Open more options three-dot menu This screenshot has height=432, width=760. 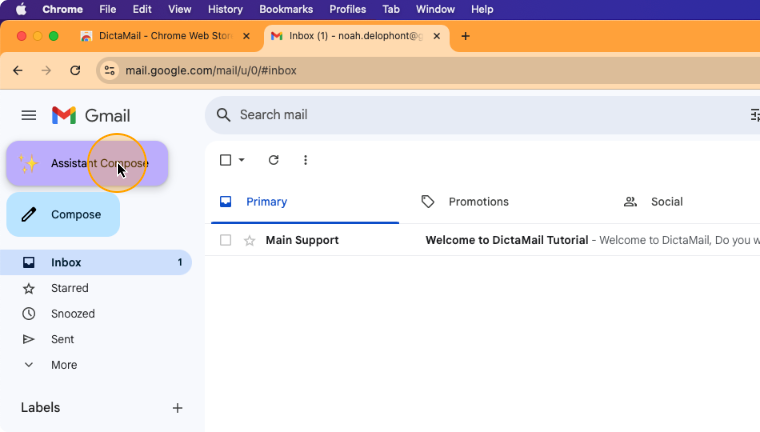pos(305,160)
